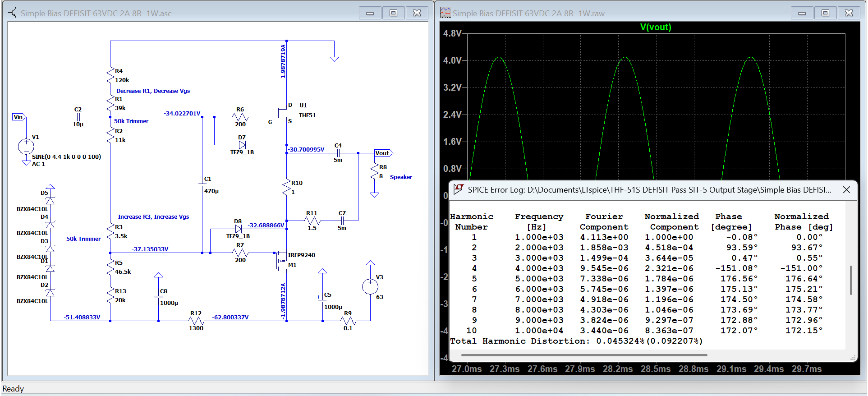868x396 pixels.
Task: Click the 'Decrease R1, Decrease Vgs' comment
Action: coord(153,91)
